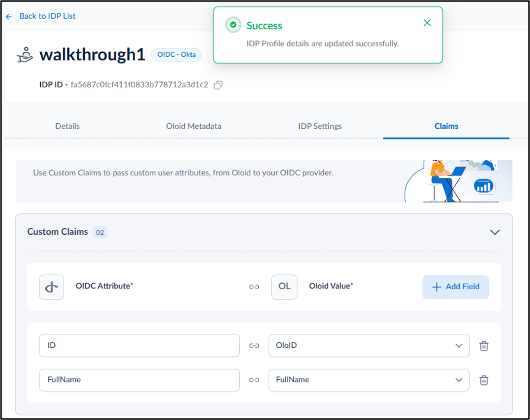Click the back arrow icon

[9, 17]
